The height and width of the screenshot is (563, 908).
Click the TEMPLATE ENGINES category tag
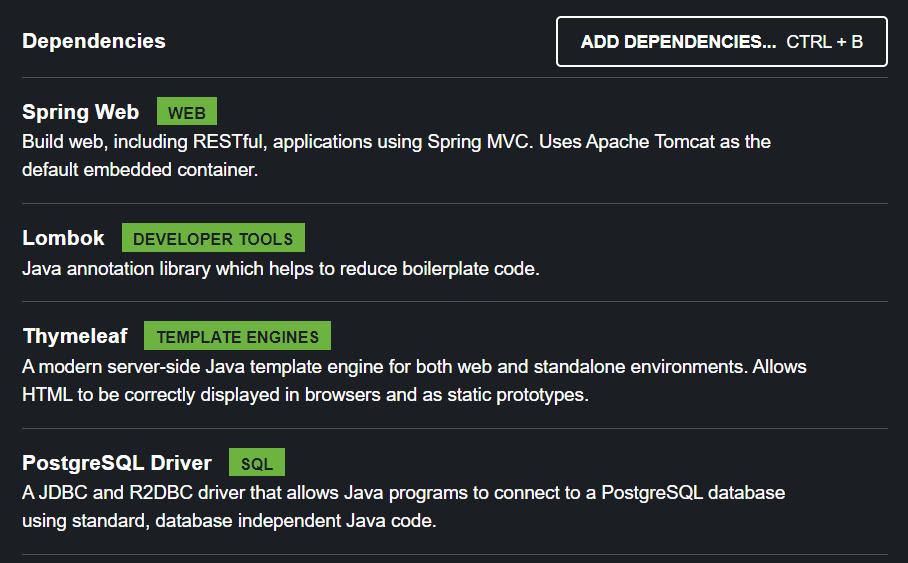[x=237, y=337]
